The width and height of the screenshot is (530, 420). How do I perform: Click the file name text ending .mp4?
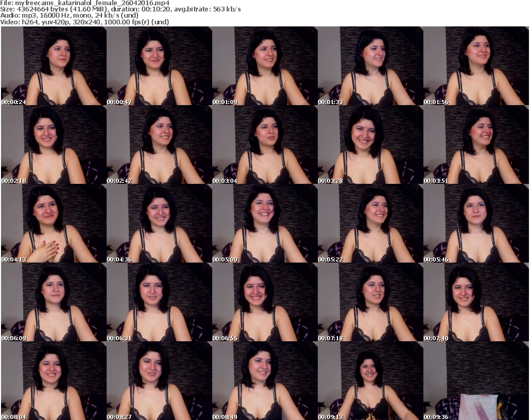click(x=92, y=3)
